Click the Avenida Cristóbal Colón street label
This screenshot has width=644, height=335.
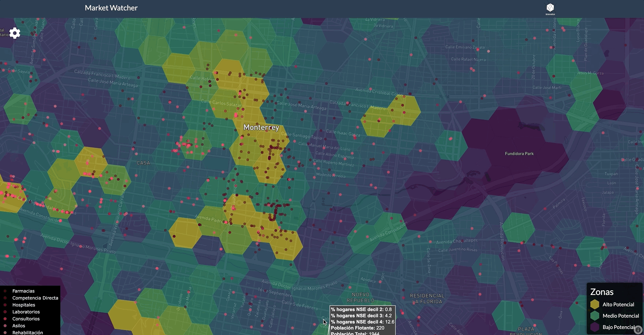[379, 92]
